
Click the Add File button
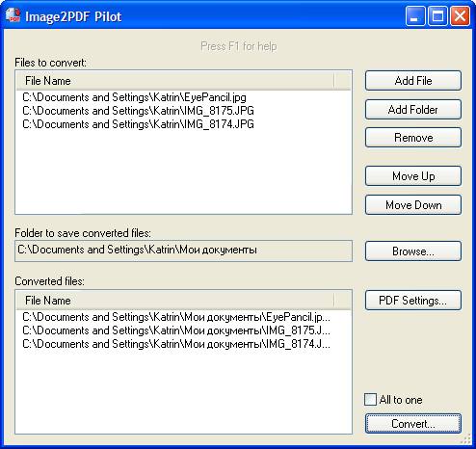coord(413,81)
